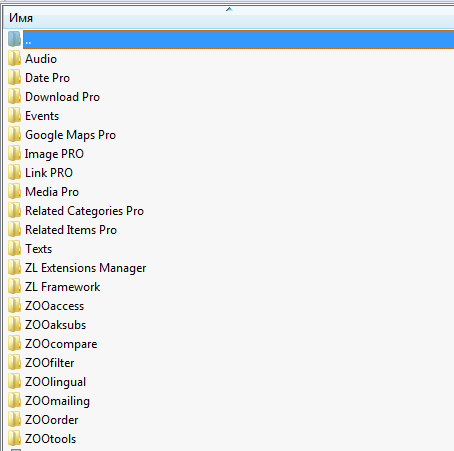Select the Google Maps Pro folder name
Viewport: 454px width, 451px height.
point(70,135)
